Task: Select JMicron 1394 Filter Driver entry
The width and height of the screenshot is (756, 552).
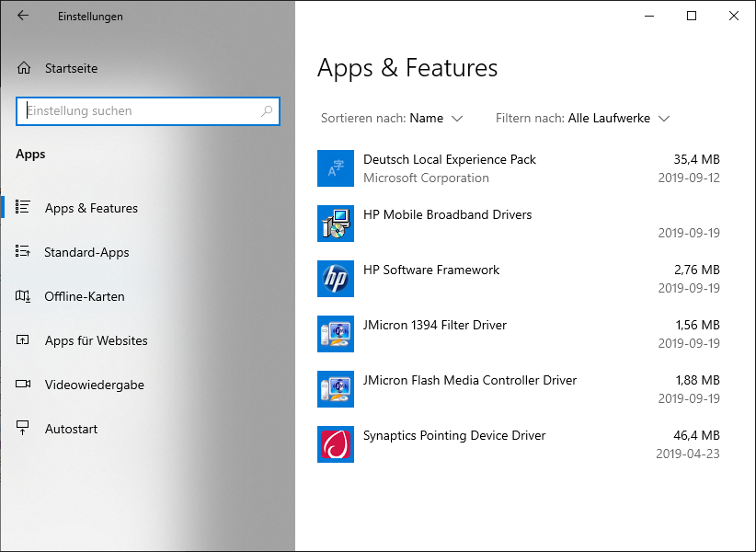Action: (x=519, y=334)
